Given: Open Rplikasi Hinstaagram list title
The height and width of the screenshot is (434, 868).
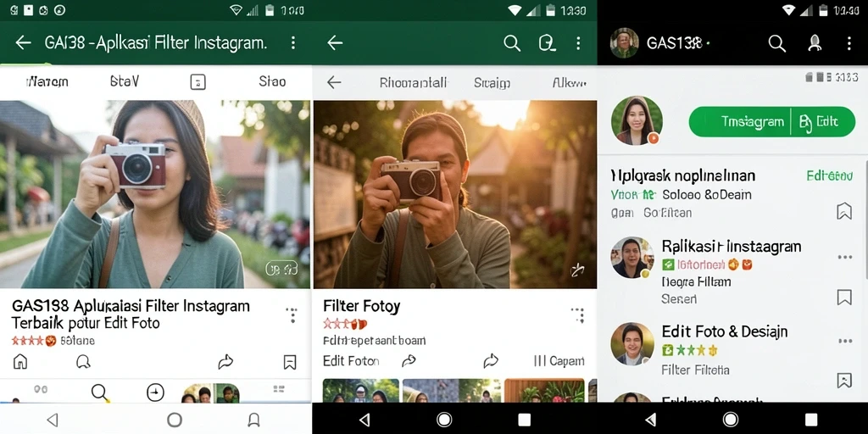Looking at the screenshot, I should coord(732,247).
